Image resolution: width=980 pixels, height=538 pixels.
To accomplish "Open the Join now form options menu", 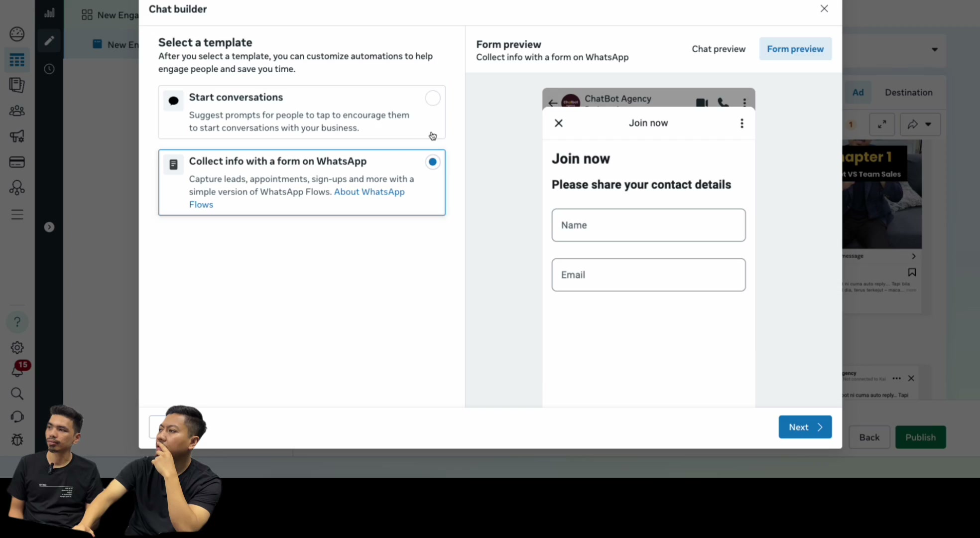I will (x=742, y=123).
